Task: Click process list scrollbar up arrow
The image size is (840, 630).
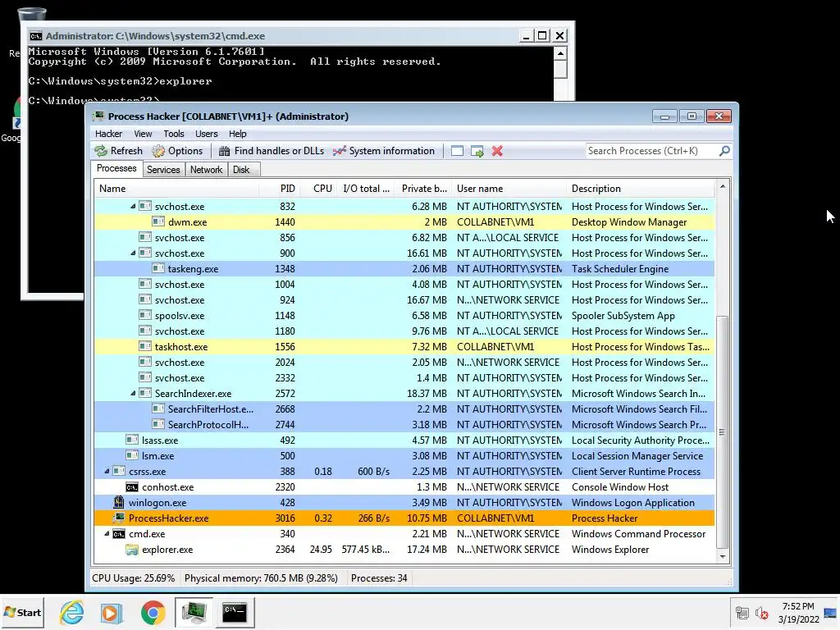Action: (723, 186)
